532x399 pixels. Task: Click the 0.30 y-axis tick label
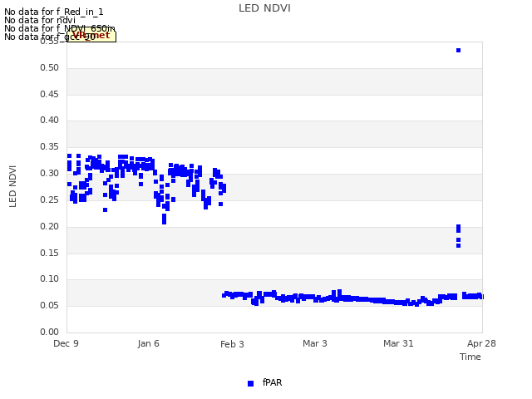coord(50,173)
